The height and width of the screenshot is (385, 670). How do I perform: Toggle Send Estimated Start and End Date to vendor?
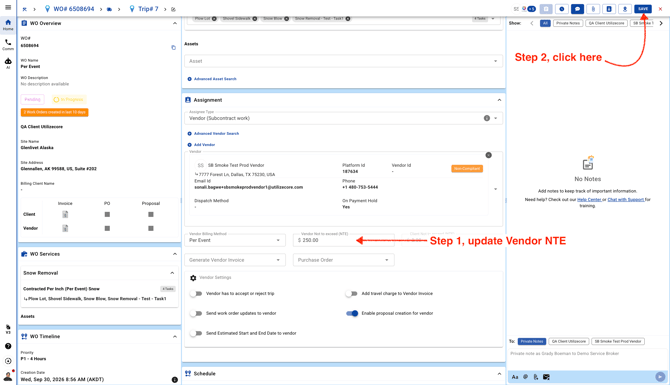[x=196, y=333]
